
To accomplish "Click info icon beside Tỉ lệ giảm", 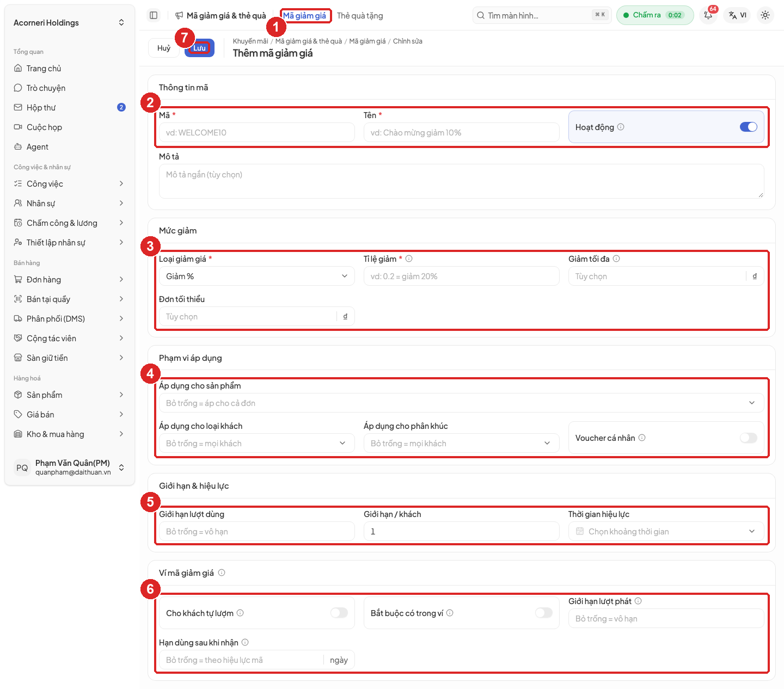I will [x=409, y=259].
